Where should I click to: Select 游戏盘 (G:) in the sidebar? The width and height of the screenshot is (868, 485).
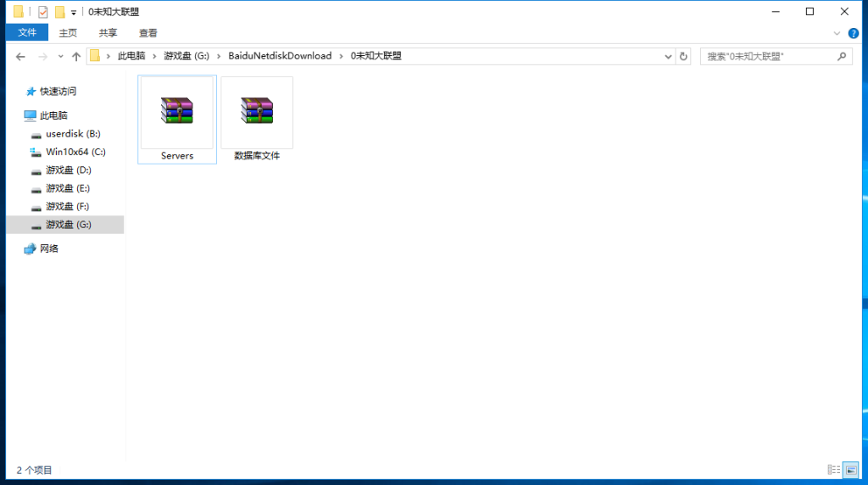(x=65, y=225)
